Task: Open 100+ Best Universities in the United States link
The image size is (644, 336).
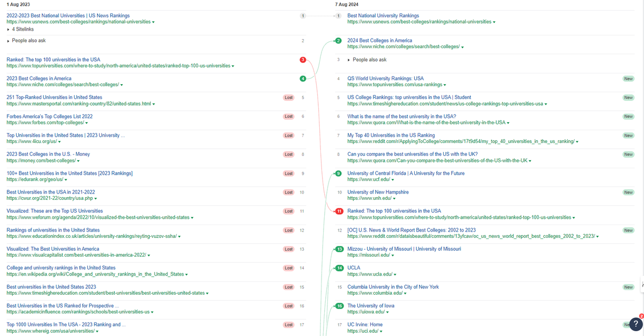Action: click(70, 173)
